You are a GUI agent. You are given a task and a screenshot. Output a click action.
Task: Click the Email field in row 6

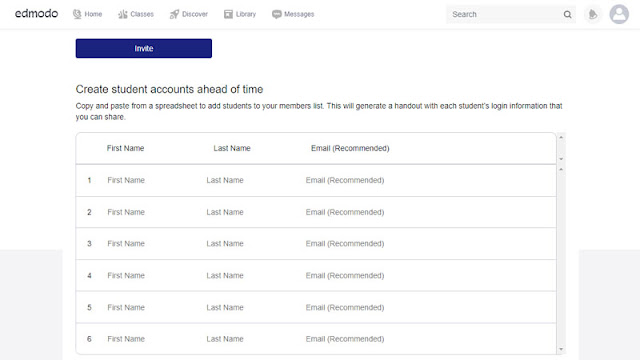tap(427, 339)
